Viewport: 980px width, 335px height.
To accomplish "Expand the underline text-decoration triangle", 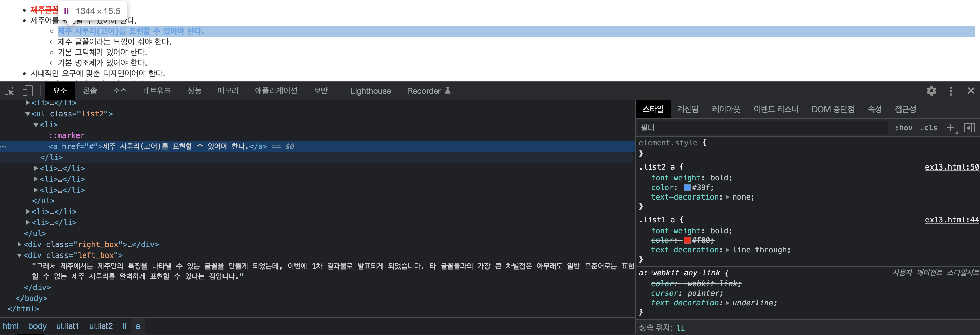I will tap(727, 303).
